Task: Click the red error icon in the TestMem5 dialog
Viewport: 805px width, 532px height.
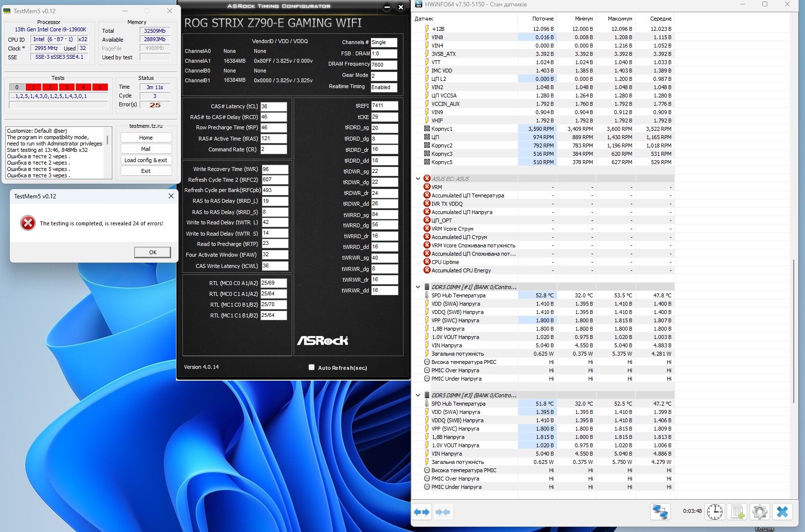Action: (28, 223)
